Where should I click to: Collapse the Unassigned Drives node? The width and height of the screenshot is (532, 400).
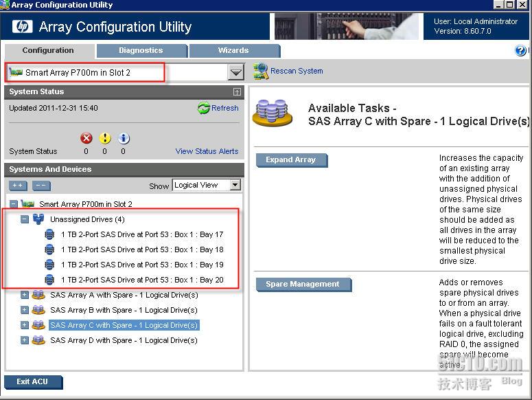pos(25,219)
